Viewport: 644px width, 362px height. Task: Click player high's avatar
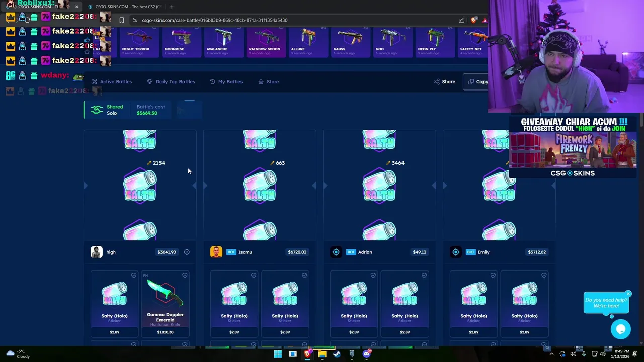click(97, 252)
